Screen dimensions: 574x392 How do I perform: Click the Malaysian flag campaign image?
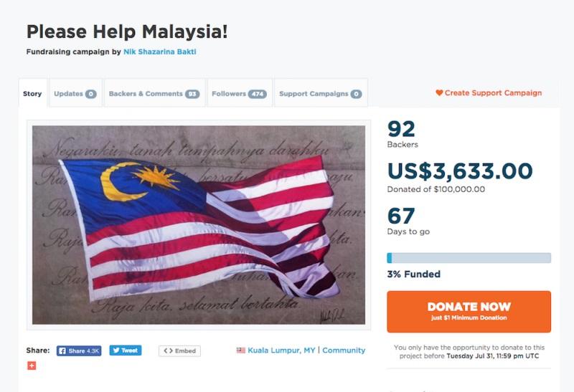[199, 225]
